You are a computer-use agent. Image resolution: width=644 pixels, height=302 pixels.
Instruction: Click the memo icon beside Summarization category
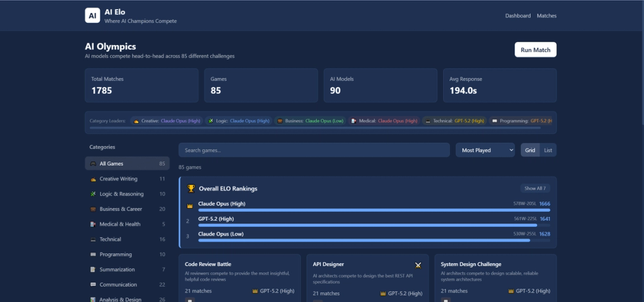(x=93, y=270)
